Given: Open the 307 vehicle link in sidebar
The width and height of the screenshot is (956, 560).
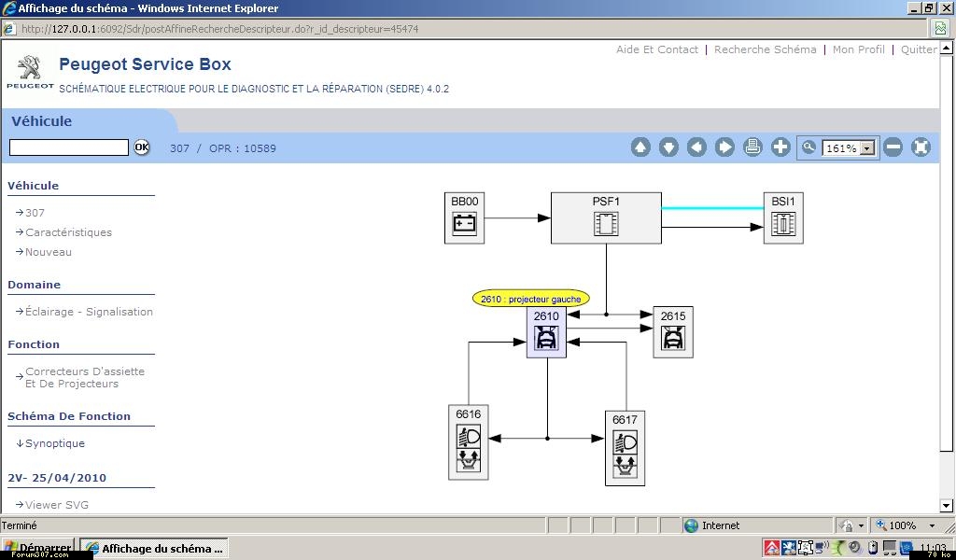Looking at the screenshot, I should coord(35,213).
